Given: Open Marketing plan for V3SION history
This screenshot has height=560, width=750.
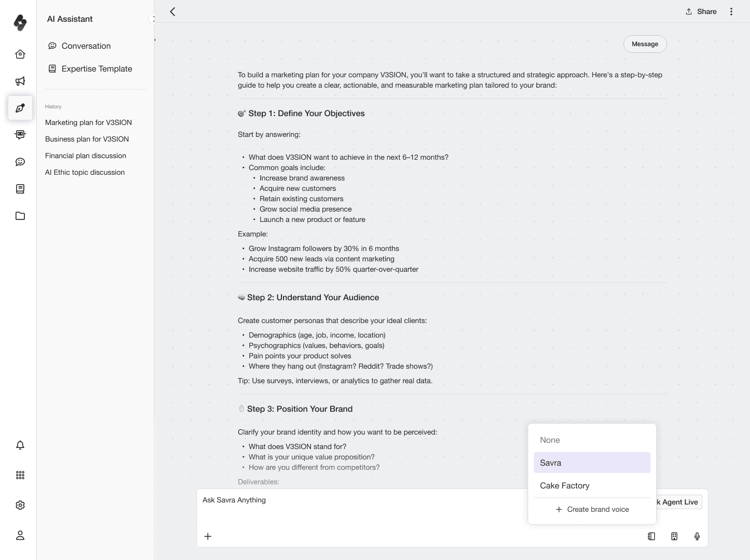Looking at the screenshot, I should point(89,122).
